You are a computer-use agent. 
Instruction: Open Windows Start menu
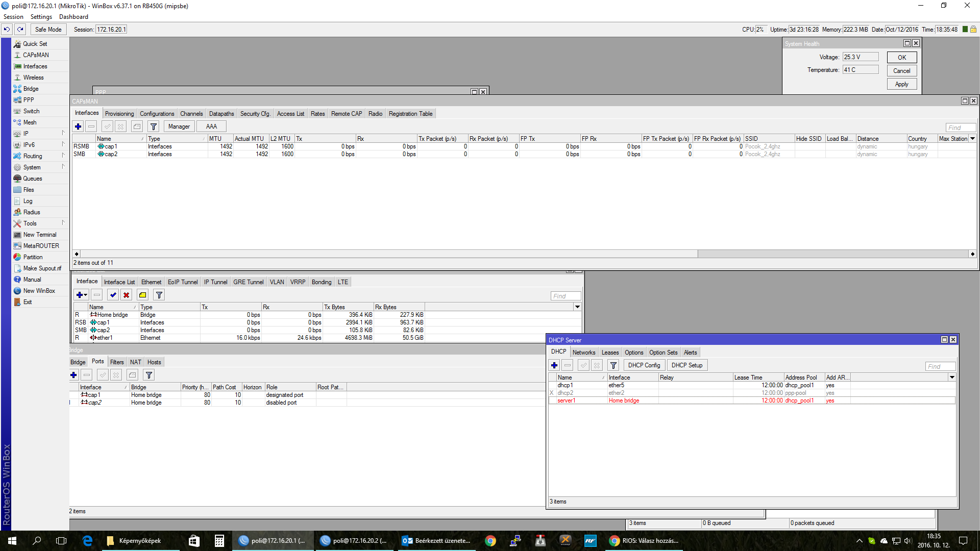[12, 541]
